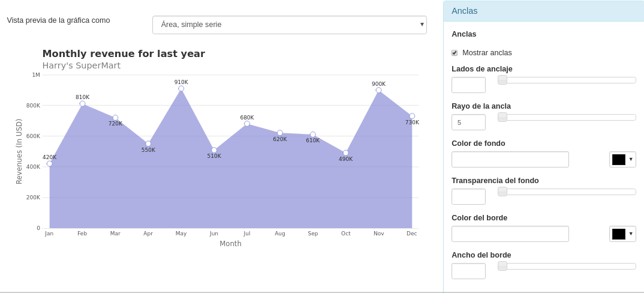The height and width of the screenshot is (293, 644).
Task: Click the Feb 810K anchor marker
Action: point(82,104)
